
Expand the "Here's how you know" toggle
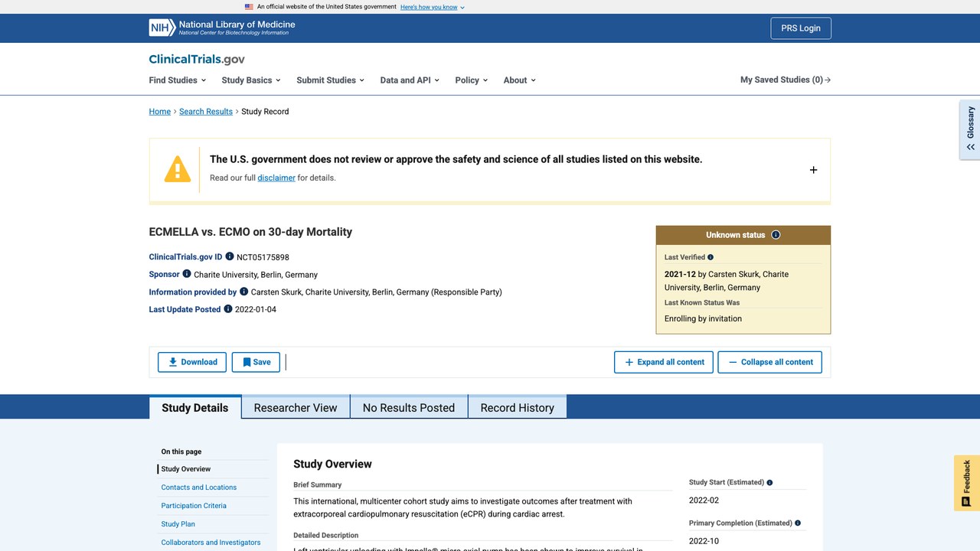[433, 7]
